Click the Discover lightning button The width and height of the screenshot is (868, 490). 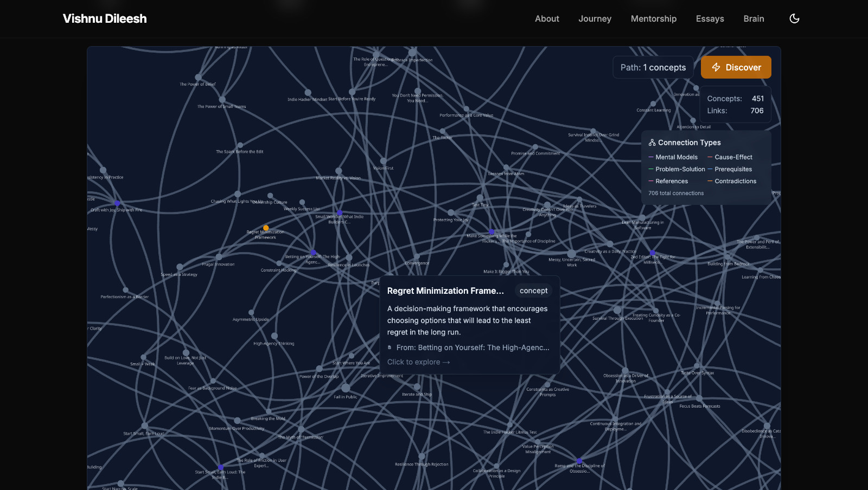point(736,67)
